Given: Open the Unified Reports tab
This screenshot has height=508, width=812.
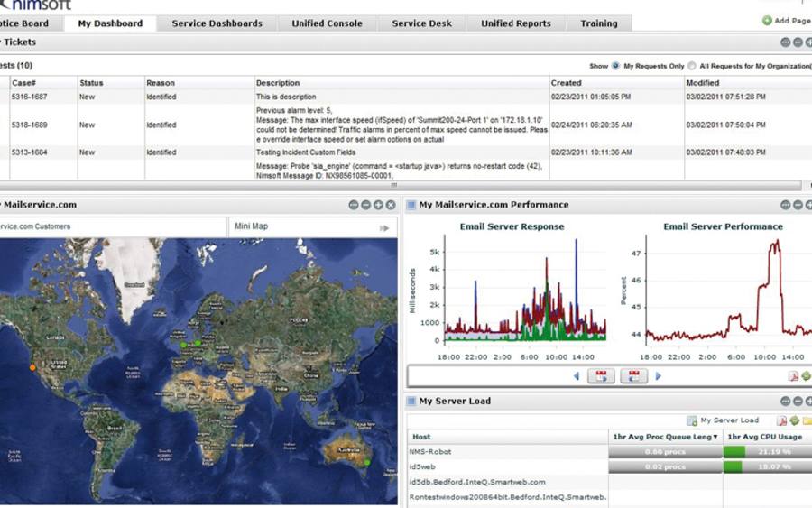Looking at the screenshot, I should (x=516, y=23).
